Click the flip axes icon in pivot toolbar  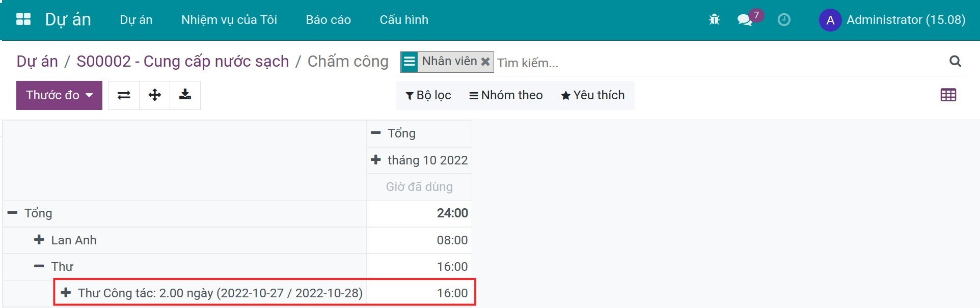(x=123, y=95)
